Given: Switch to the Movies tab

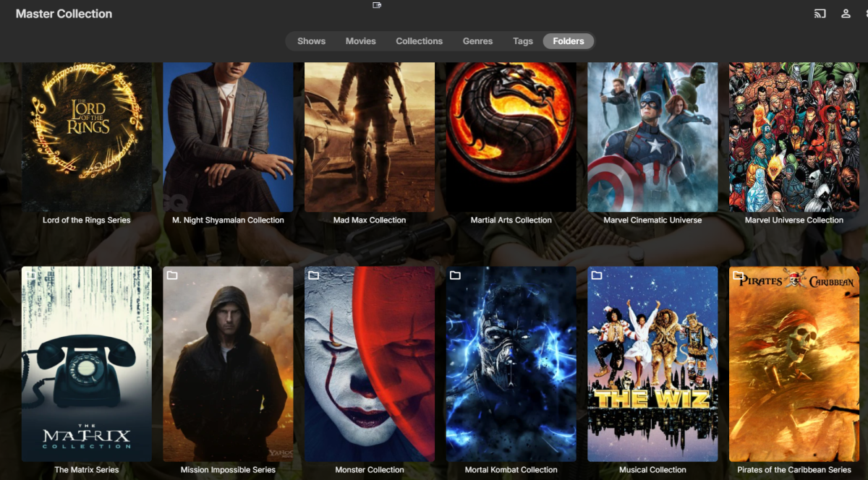Looking at the screenshot, I should (360, 41).
